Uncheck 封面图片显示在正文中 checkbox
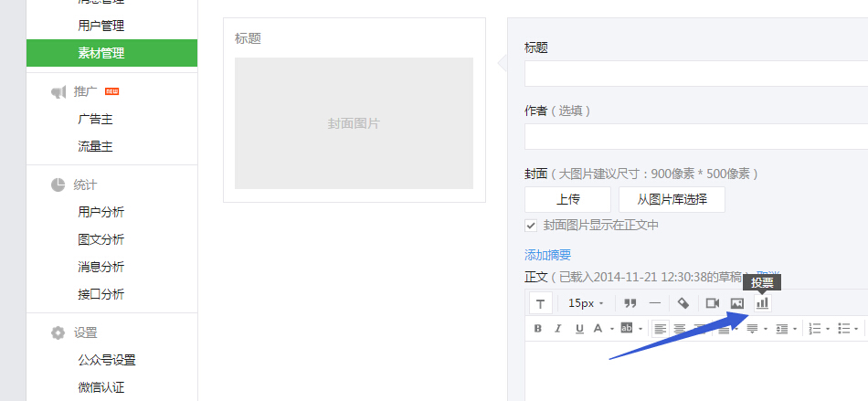The height and width of the screenshot is (401, 868). coord(531,225)
